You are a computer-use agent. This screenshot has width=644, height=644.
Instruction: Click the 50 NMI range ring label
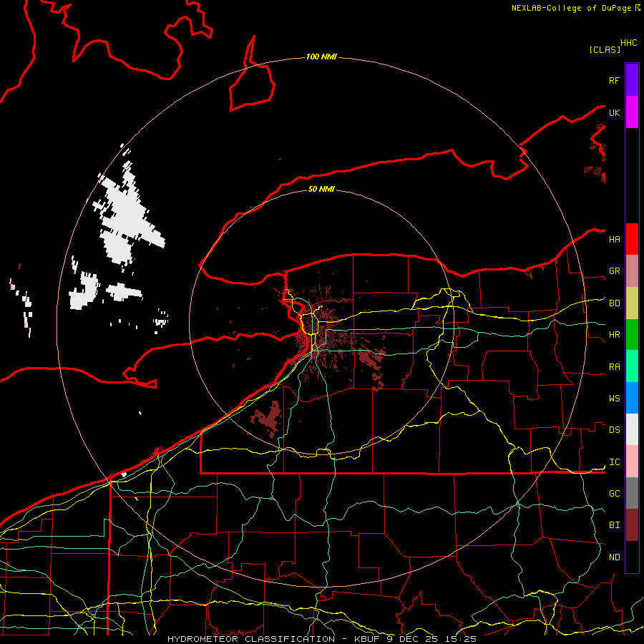coord(321,189)
